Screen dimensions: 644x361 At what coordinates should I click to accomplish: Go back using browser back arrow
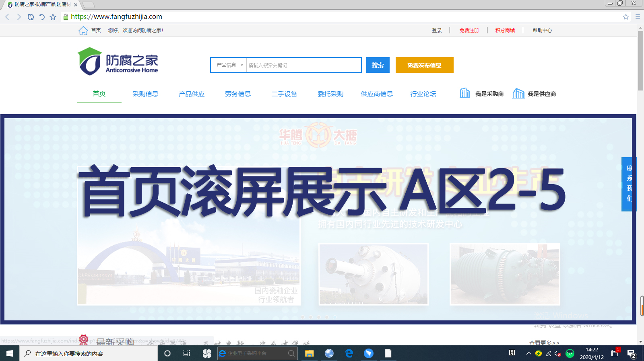(x=7, y=17)
